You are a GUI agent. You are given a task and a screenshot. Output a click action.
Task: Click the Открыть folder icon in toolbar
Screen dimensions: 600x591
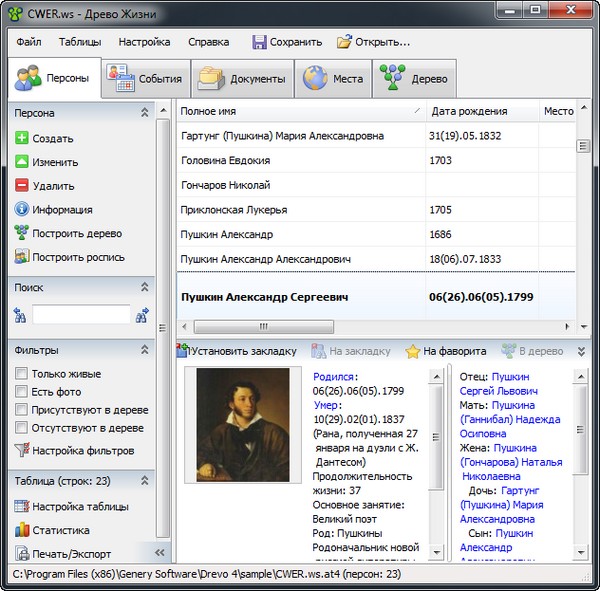coord(344,42)
